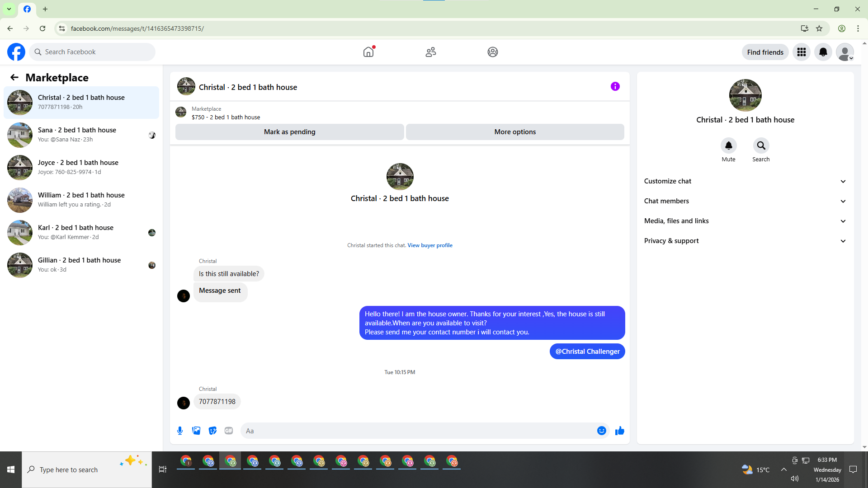Screen dimensions: 868x488
Task: Open the Joyce 2 bed 1 bath conversation
Action: click(x=81, y=167)
